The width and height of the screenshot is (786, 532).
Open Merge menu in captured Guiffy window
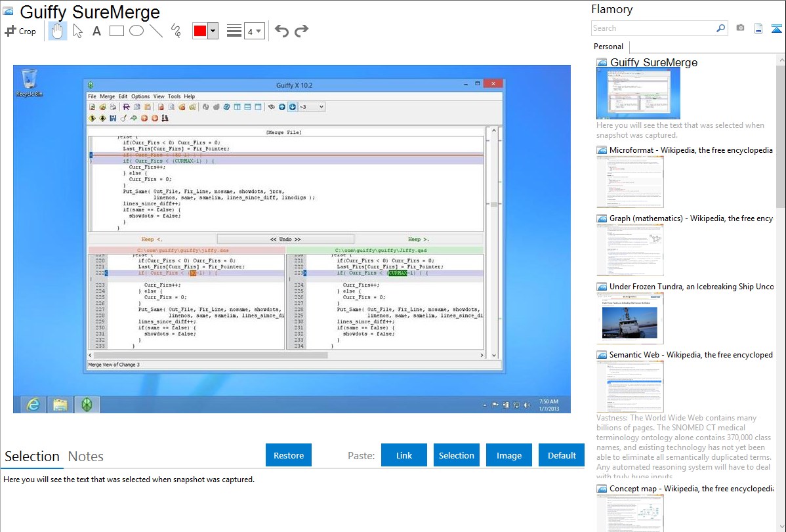click(x=108, y=96)
